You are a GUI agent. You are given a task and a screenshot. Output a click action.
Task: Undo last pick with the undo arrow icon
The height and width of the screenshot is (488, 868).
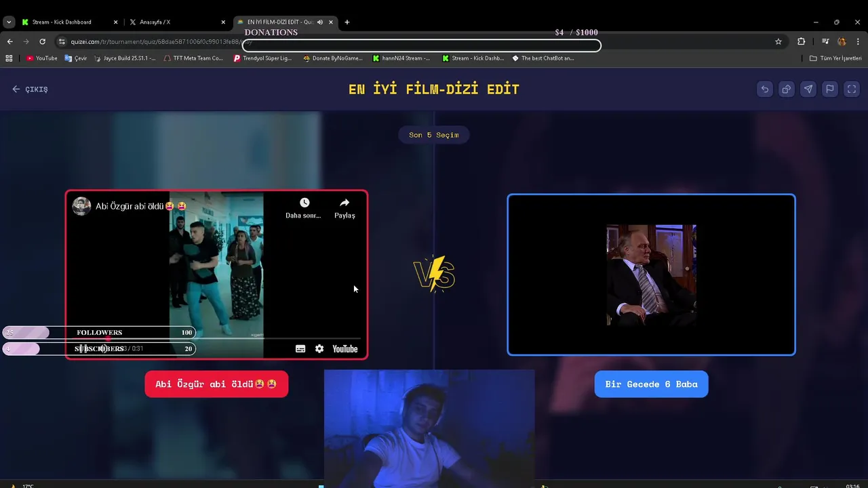point(765,89)
